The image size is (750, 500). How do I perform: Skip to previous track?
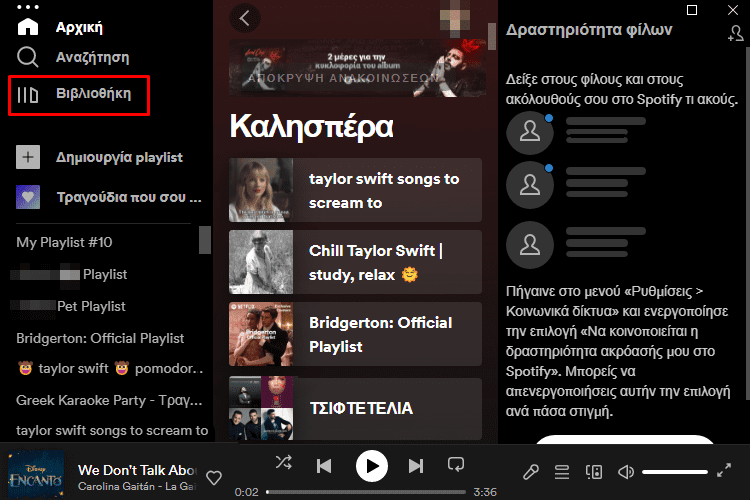click(324, 466)
